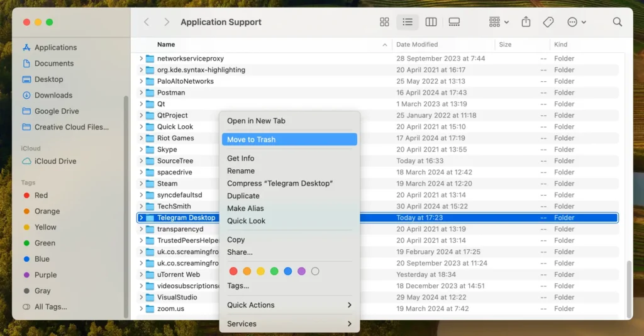Expand the Qt folder
The width and height of the screenshot is (644, 336).
tap(141, 104)
